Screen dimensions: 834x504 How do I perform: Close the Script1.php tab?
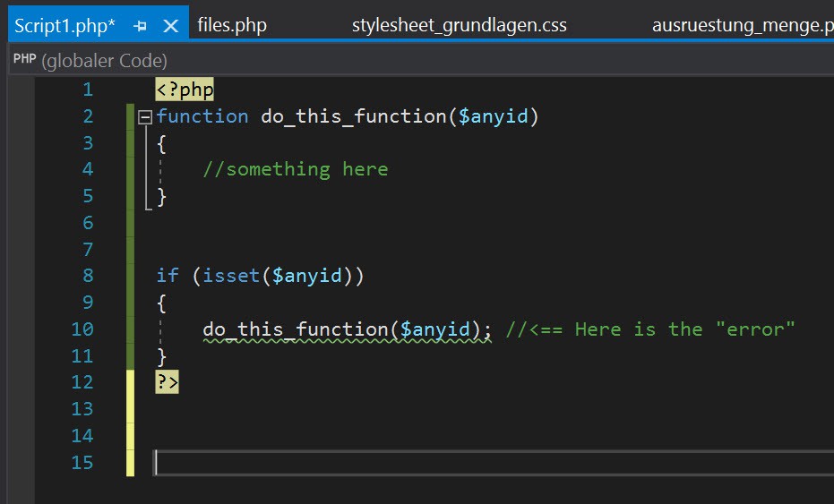coord(170,26)
